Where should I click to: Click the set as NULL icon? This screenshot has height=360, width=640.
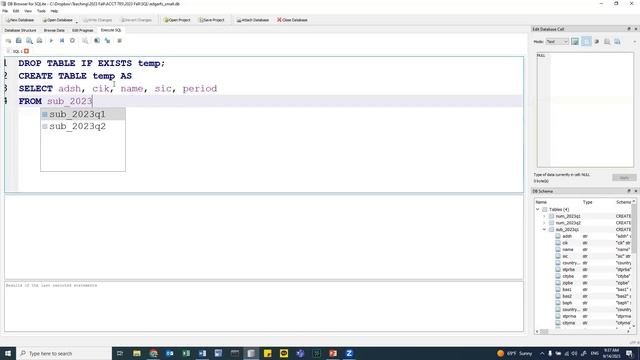(597, 42)
